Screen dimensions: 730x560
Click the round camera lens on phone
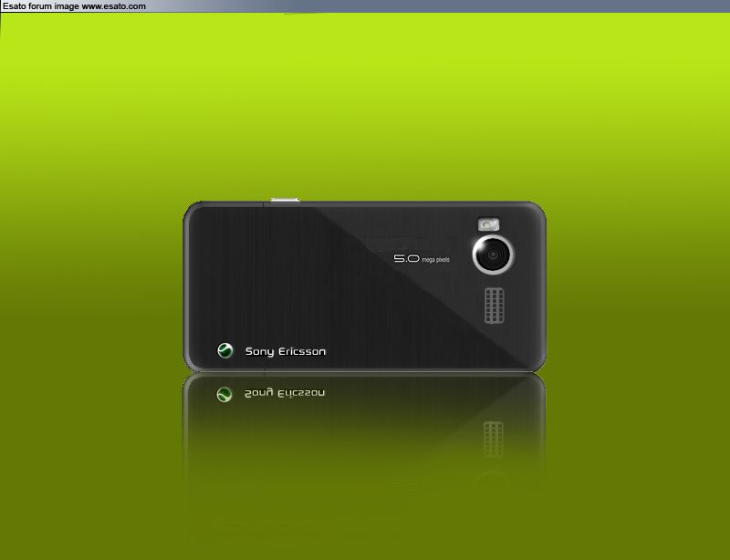(x=493, y=254)
